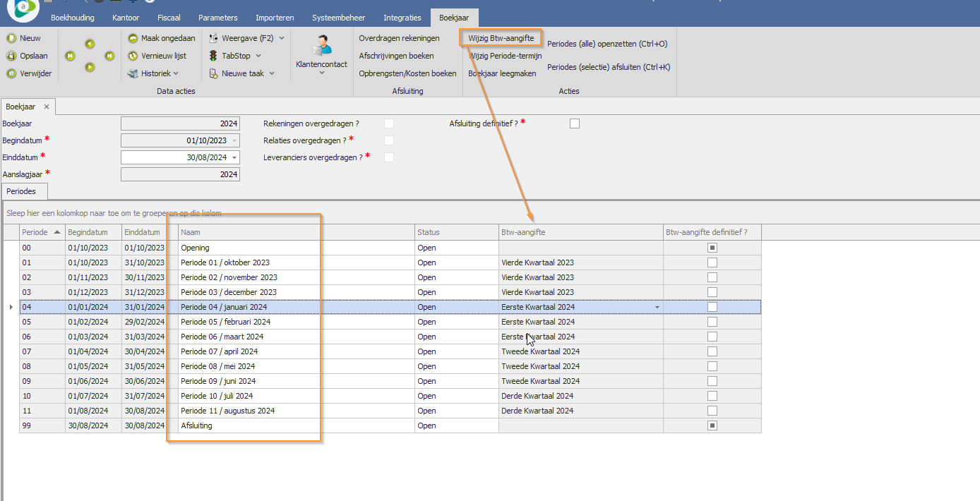Expand the Weergave (F2) dropdown arrow
The image size is (980, 501).
tap(282, 38)
